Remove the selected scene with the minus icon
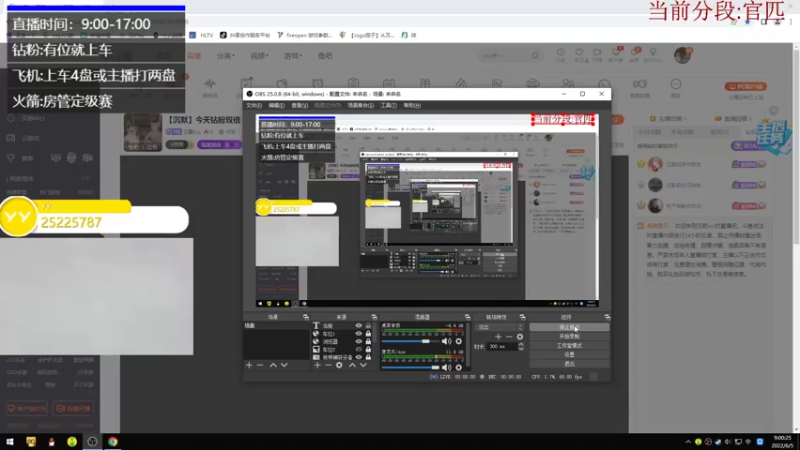Screen dimensions: 800x450 [x=260, y=365]
